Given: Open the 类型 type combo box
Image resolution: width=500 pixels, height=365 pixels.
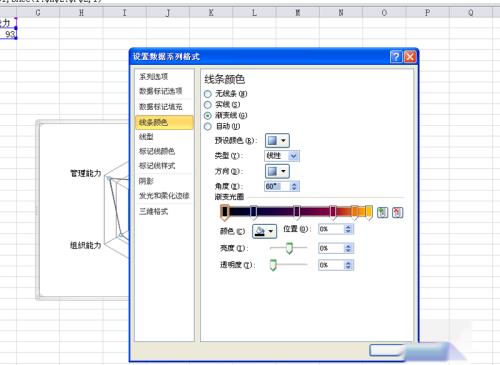Looking at the screenshot, I should (282, 156).
